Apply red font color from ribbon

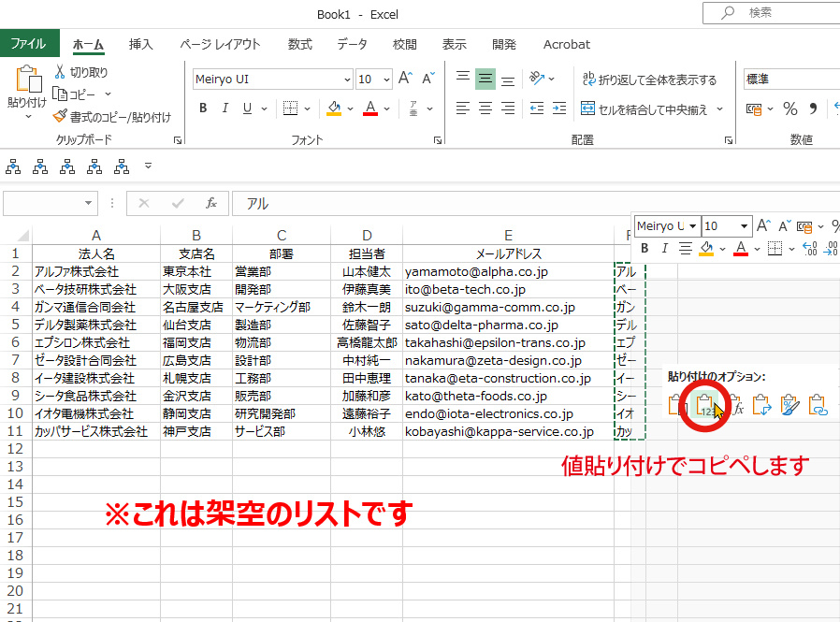coord(370,108)
